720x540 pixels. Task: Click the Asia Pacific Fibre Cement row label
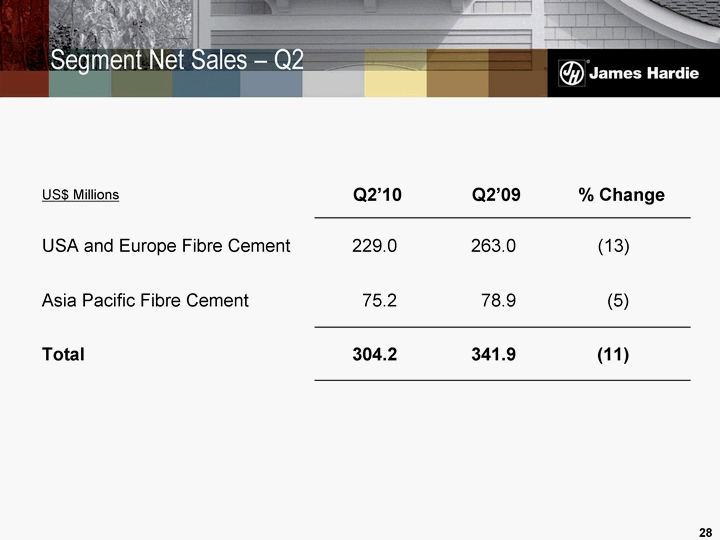pos(145,299)
